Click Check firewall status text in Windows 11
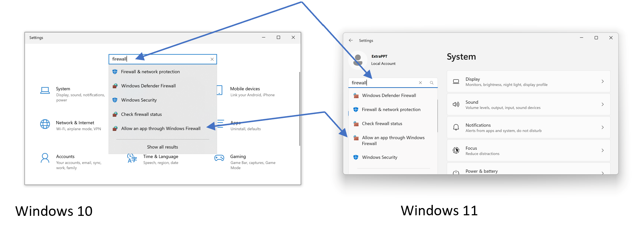The width and height of the screenshot is (644, 226). pos(382,124)
